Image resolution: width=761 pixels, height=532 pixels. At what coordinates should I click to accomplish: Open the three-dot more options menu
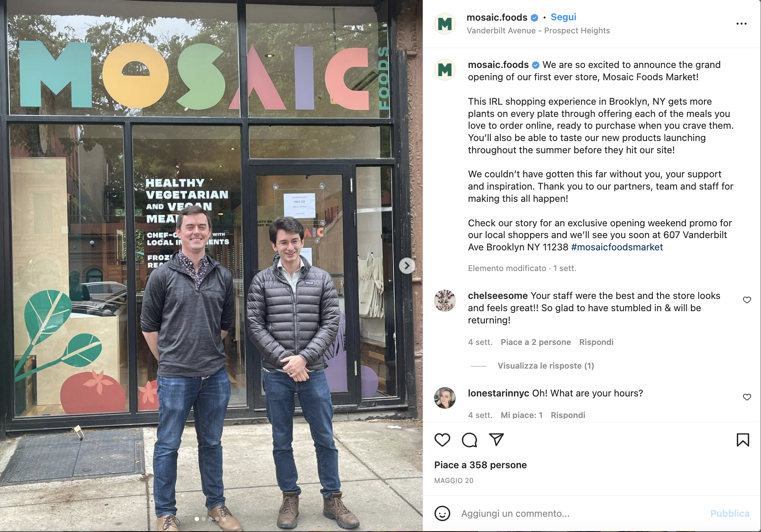pos(742,24)
